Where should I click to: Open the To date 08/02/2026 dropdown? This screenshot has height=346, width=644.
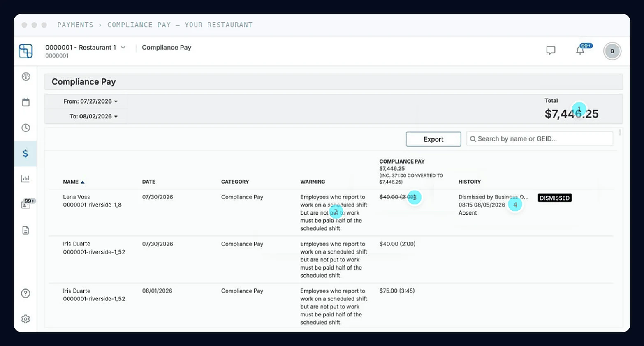(x=94, y=116)
